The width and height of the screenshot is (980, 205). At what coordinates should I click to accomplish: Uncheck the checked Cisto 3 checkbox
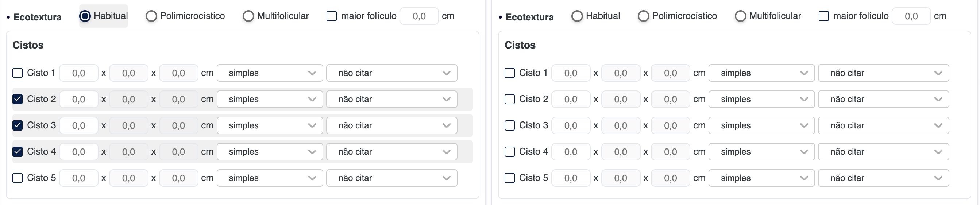[18, 125]
